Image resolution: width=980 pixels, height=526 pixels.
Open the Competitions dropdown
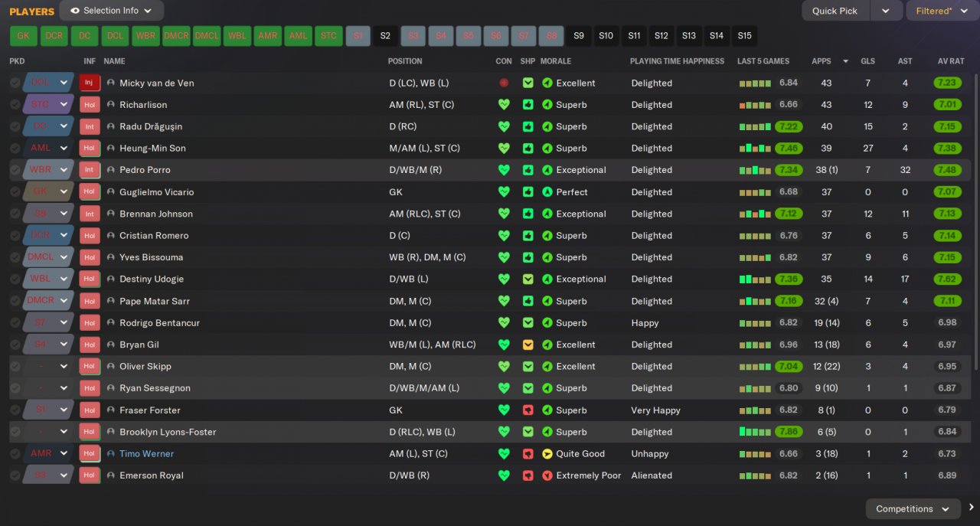pos(913,508)
